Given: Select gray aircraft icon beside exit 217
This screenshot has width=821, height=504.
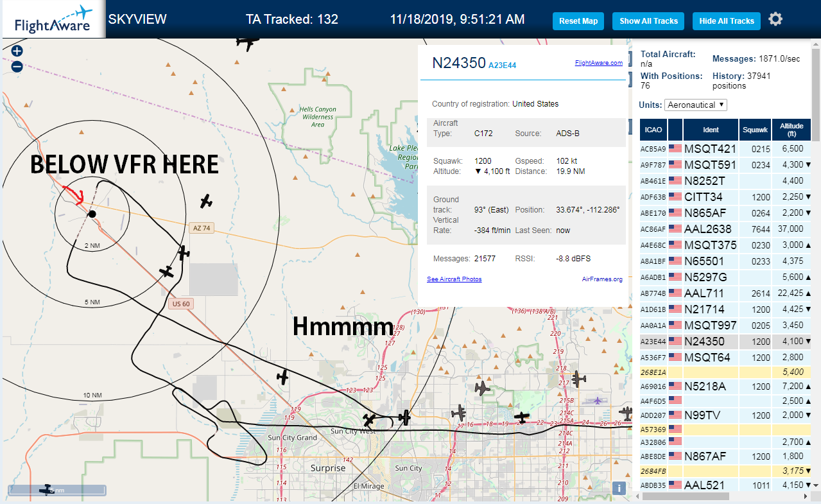Looking at the screenshot, I should 579,379.
